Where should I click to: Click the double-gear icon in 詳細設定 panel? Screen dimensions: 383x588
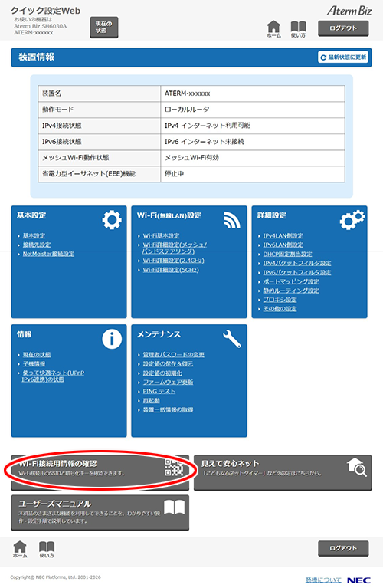(352, 220)
